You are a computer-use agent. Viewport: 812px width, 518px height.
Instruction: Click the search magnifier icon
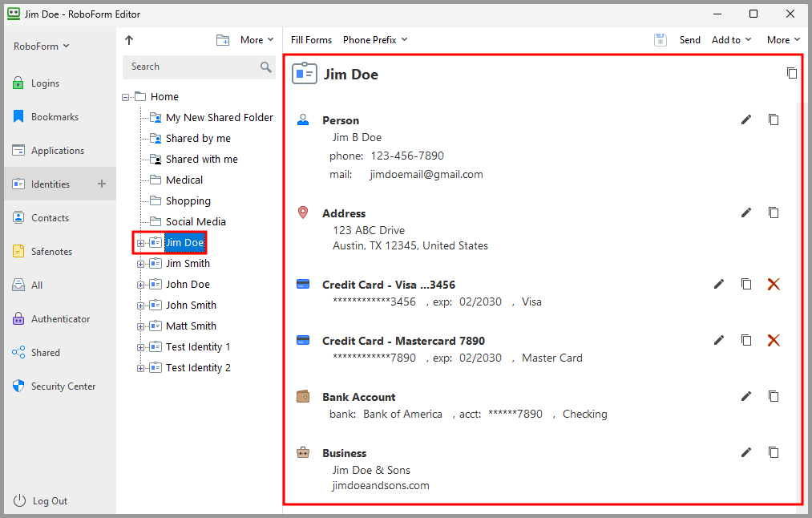tap(265, 67)
